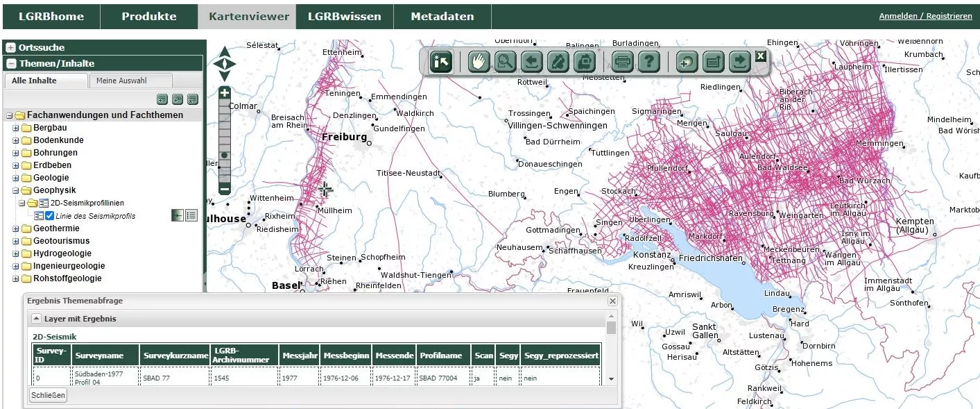Collapse the Geophysik folder
The width and height of the screenshot is (980, 409).
click(x=16, y=190)
